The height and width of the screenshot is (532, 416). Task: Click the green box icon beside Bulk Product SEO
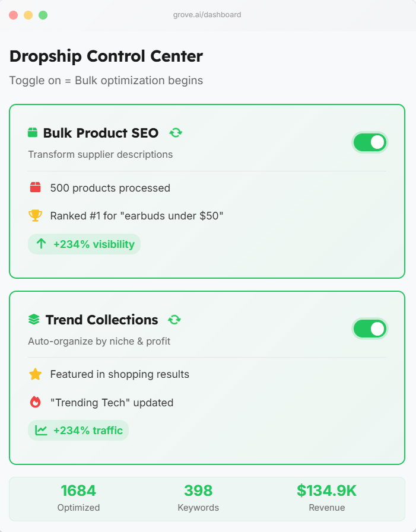(33, 133)
